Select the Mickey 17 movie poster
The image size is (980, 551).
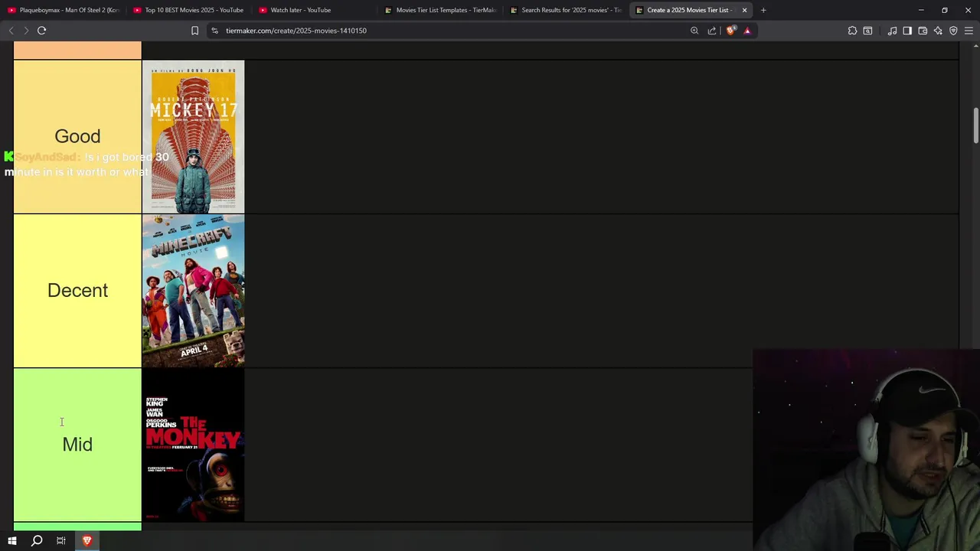(x=193, y=137)
